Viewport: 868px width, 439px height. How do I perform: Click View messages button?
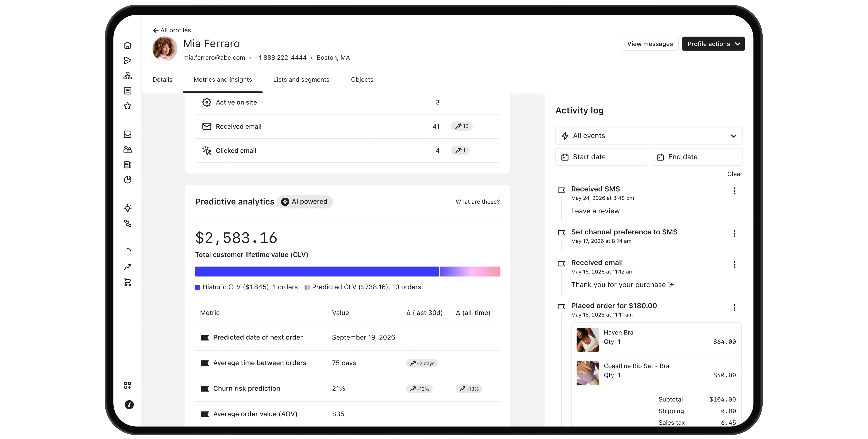tap(650, 44)
